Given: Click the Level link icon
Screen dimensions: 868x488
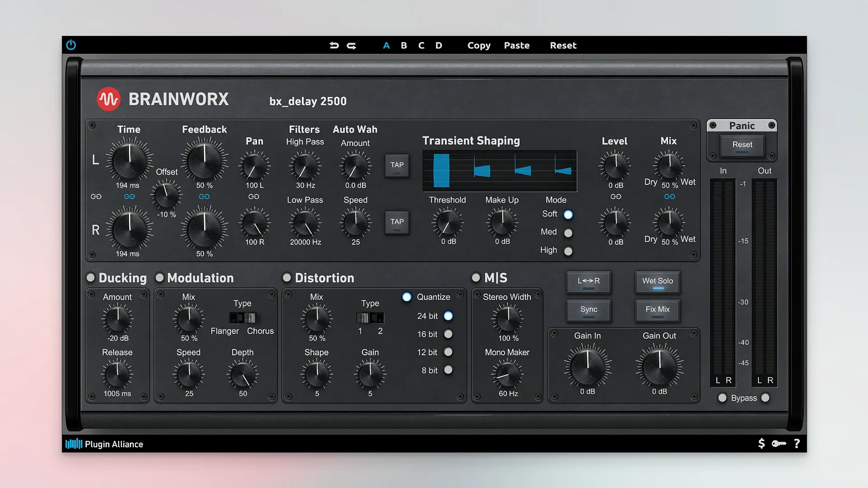Looking at the screenshot, I should pos(615,197).
